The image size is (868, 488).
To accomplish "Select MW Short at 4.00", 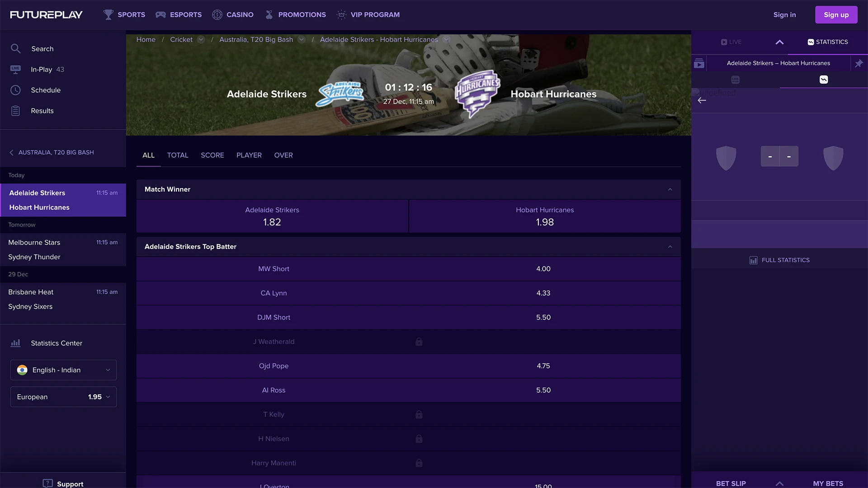I will pos(409,269).
